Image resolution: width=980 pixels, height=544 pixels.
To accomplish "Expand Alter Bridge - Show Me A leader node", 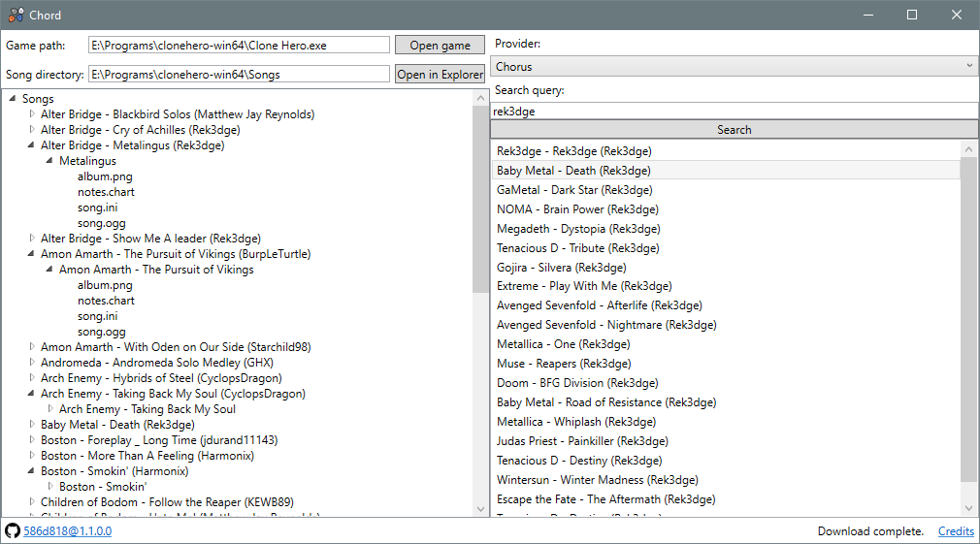I will click(x=31, y=238).
